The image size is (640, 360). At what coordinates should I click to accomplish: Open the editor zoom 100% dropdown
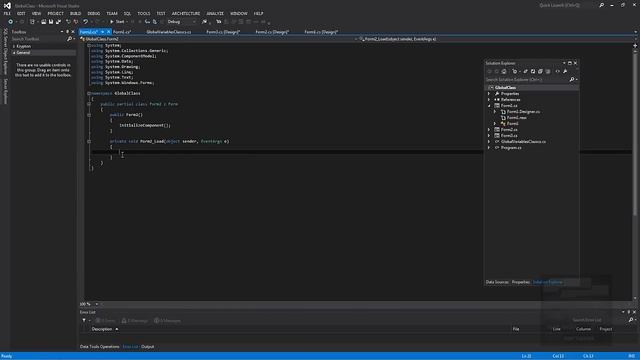click(x=96, y=304)
